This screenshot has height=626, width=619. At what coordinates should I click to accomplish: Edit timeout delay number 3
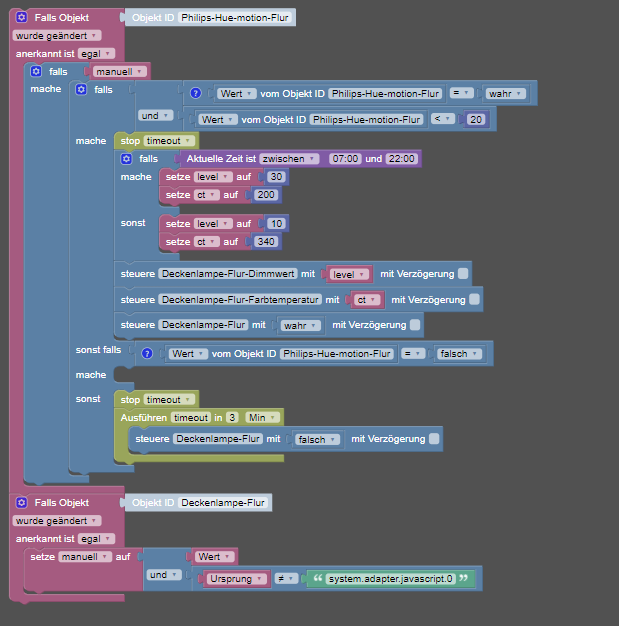(232, 418)
